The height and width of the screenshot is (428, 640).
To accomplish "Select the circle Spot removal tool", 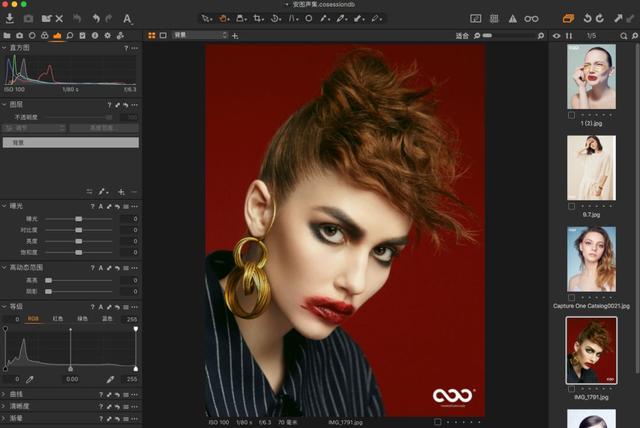I will (309, 18).
